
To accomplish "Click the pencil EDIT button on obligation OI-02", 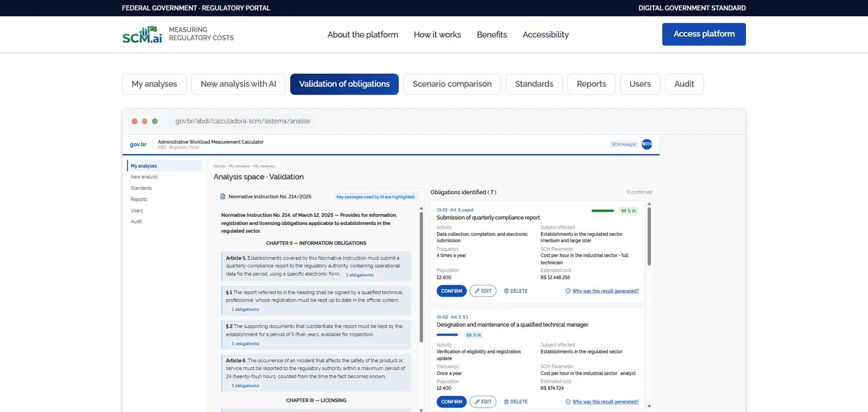I will (483, 402).
